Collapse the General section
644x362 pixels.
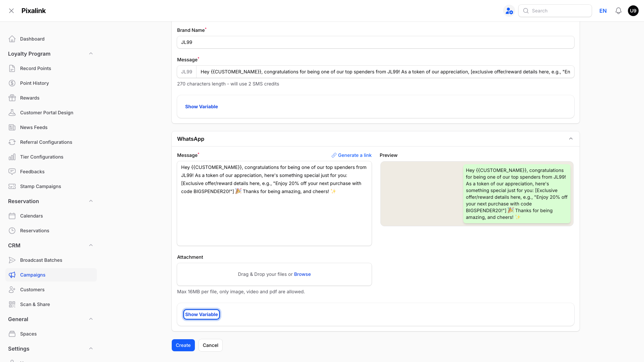tap(91, 319)
